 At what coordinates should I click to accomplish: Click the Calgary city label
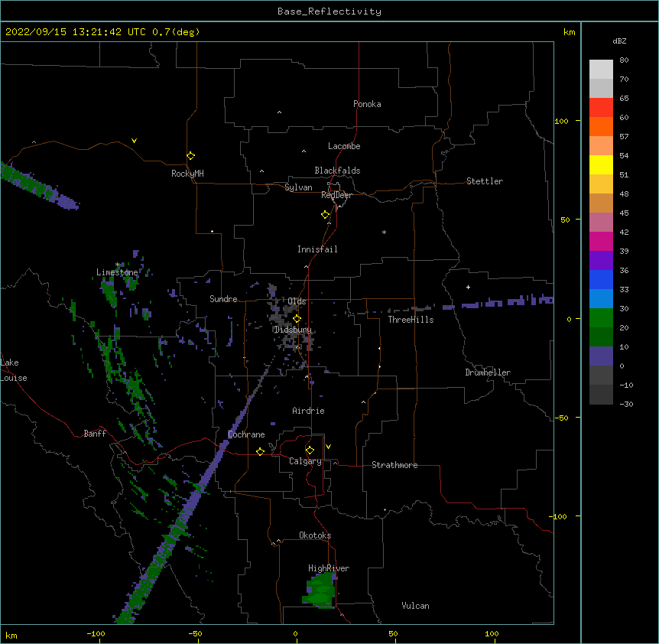(305, 461)
